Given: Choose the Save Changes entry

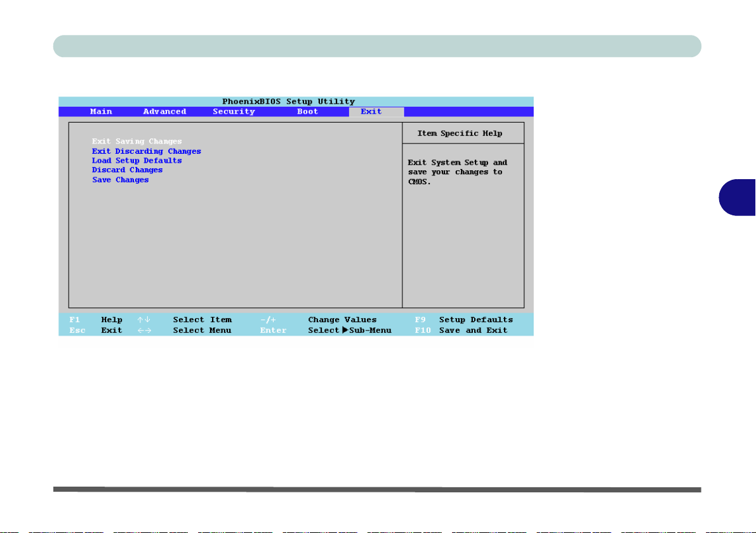Looking at the screenshot, I should 121,180.
